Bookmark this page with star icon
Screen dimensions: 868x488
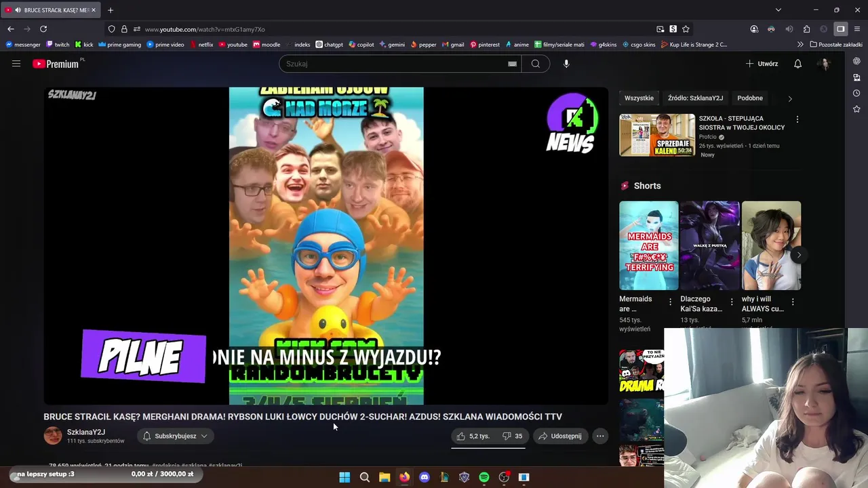(686, 29)
